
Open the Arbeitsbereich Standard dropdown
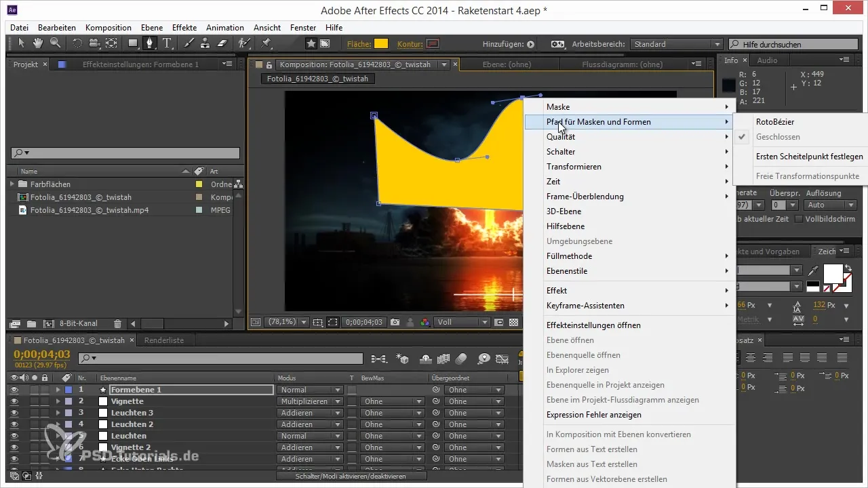tap(676, 44)
